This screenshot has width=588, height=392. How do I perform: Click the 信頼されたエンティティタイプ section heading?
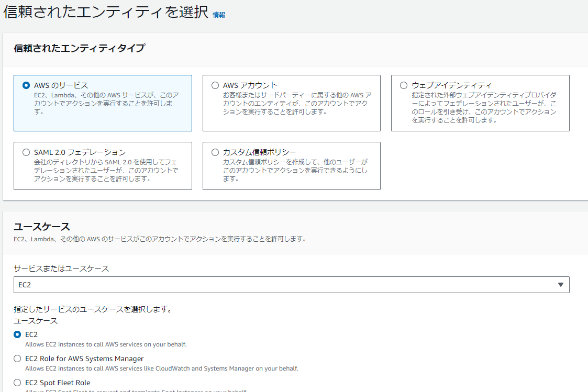click(79, 48)
